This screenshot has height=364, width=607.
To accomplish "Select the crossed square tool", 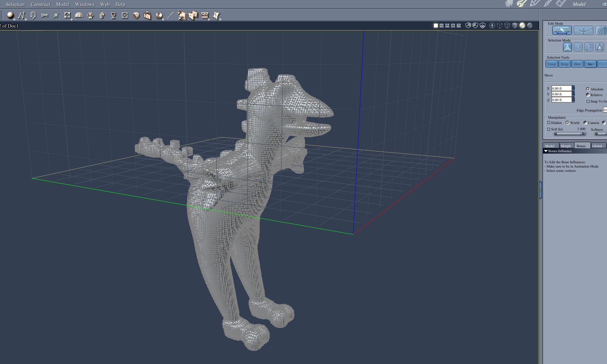I will click(125, 15).
